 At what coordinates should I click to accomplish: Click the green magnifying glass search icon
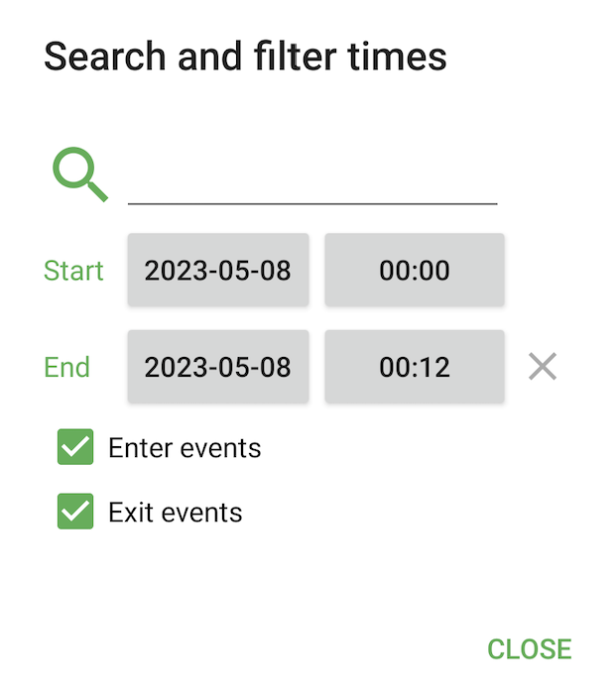tap(79, 175)
